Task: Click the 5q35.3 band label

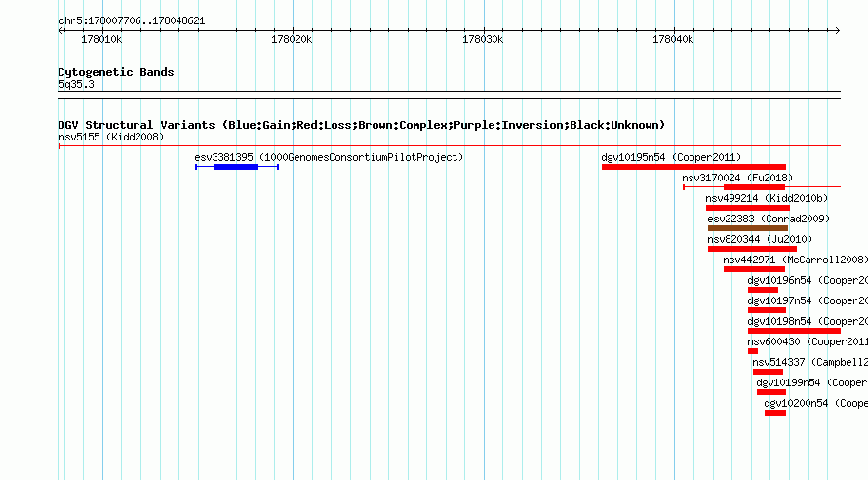Action: [x=76, y=84]
